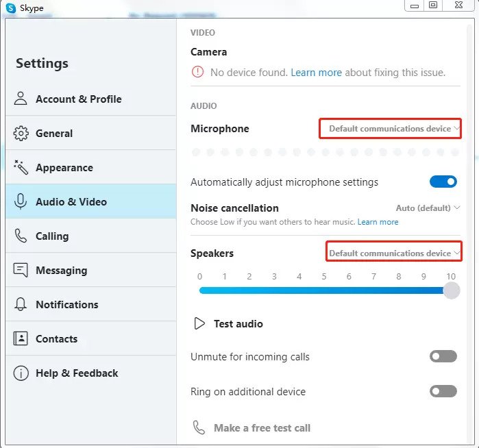Toggle Ring on additional device
The width and height of the screenshot is (479, 448).
click(443, 391)
